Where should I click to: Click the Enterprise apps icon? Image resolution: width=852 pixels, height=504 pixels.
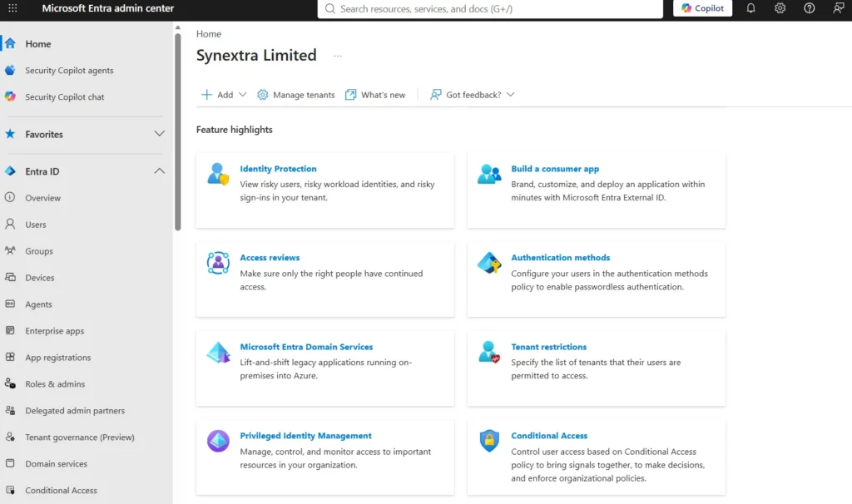10,330
